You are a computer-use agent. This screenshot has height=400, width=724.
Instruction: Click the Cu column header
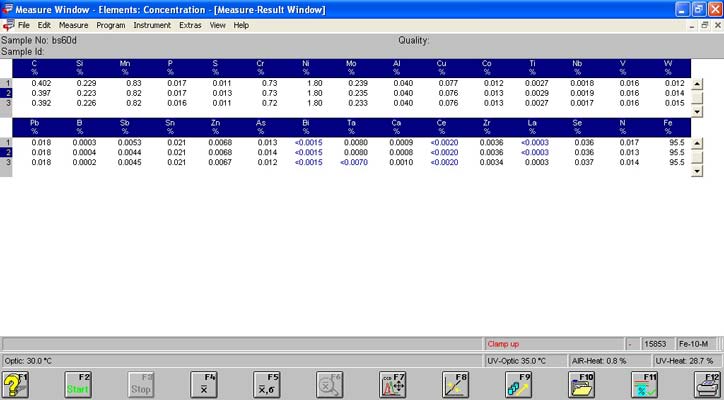[441, 67]
